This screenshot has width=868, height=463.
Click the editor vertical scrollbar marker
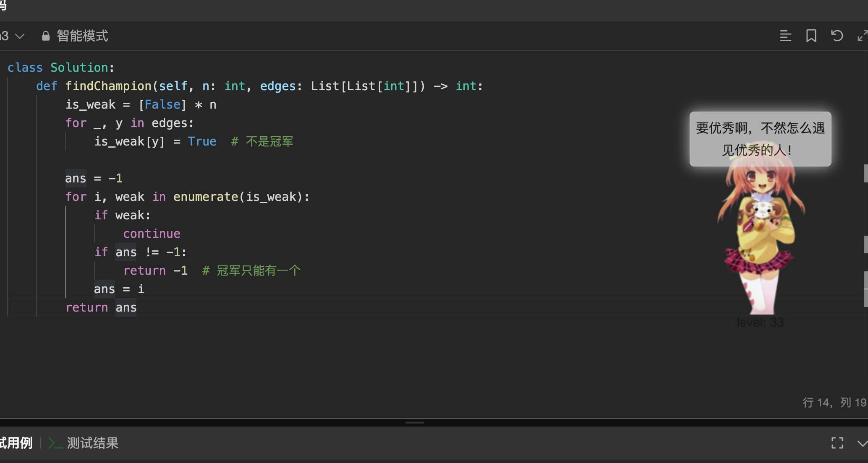point(865,173)
